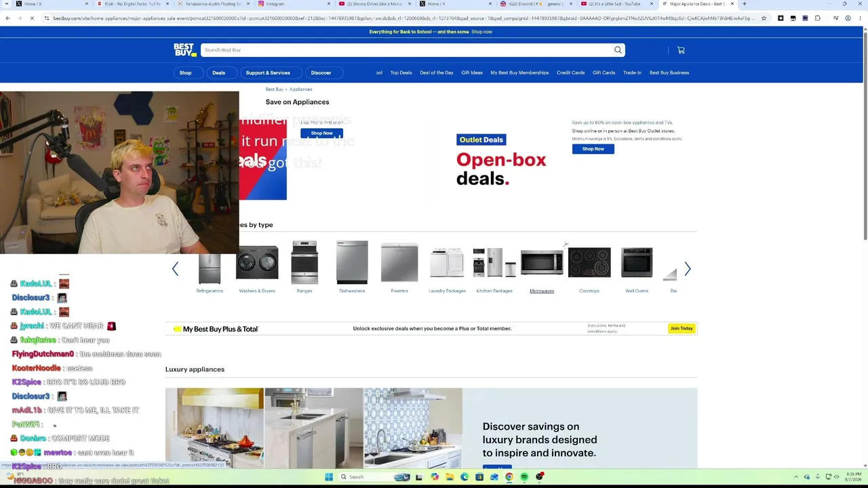Open Microsoft Edge from the taskbar
The height and width of the screenshot is (488, 868).
pos(465,477)
